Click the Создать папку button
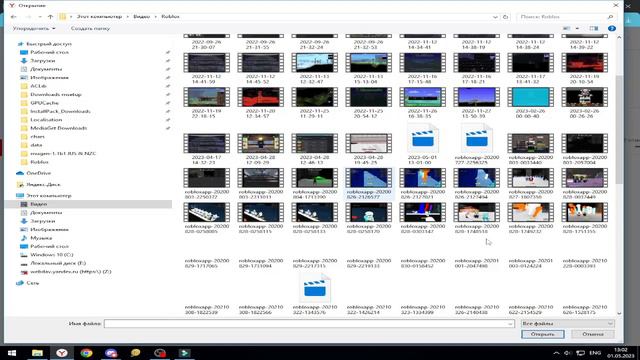640x360 pixels. tap(90, 29)
